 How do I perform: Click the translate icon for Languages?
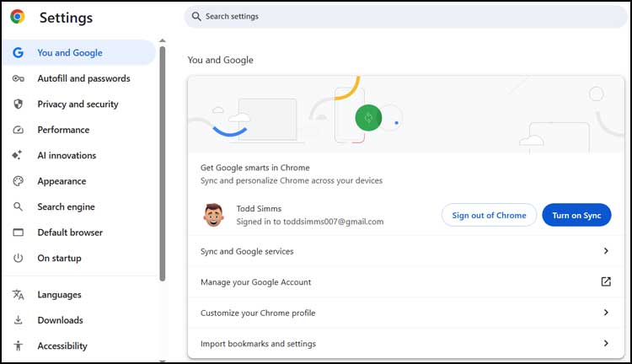click(x=19, y=295)
